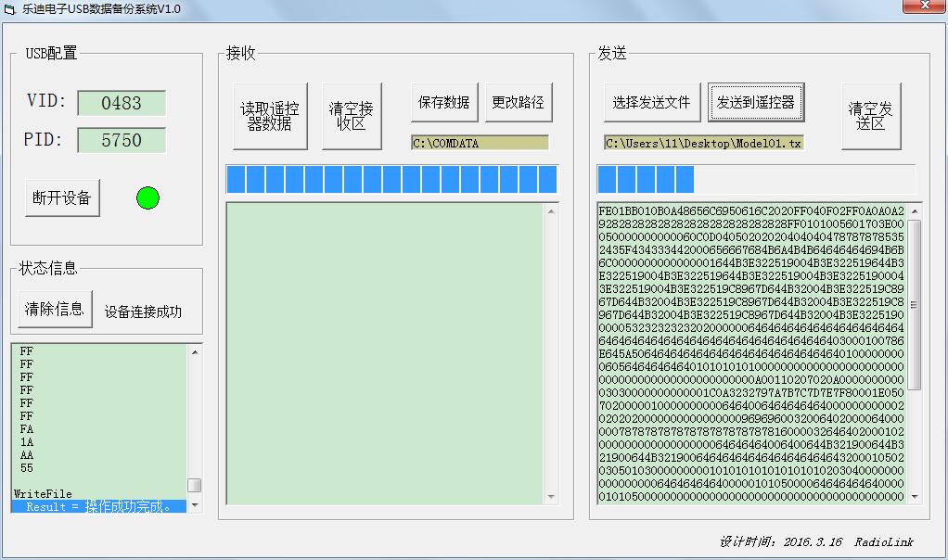Click the VID input field showing 0483

122,103
